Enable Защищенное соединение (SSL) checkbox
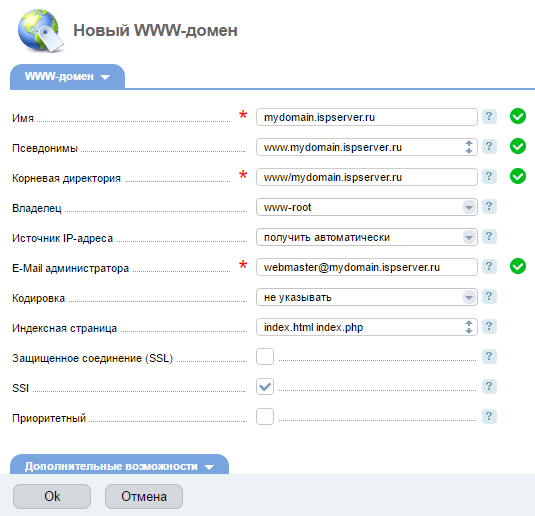 click(x=265, y=357)
